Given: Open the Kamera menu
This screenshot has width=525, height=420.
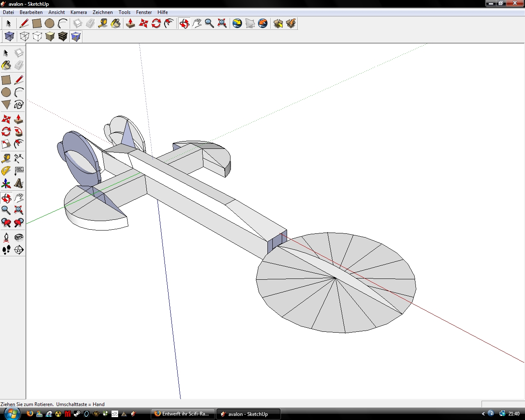Looking at the screenshot, I should coord(78,12).
